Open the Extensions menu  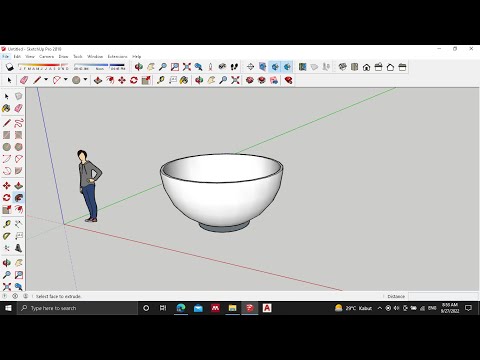click(117, 57)
